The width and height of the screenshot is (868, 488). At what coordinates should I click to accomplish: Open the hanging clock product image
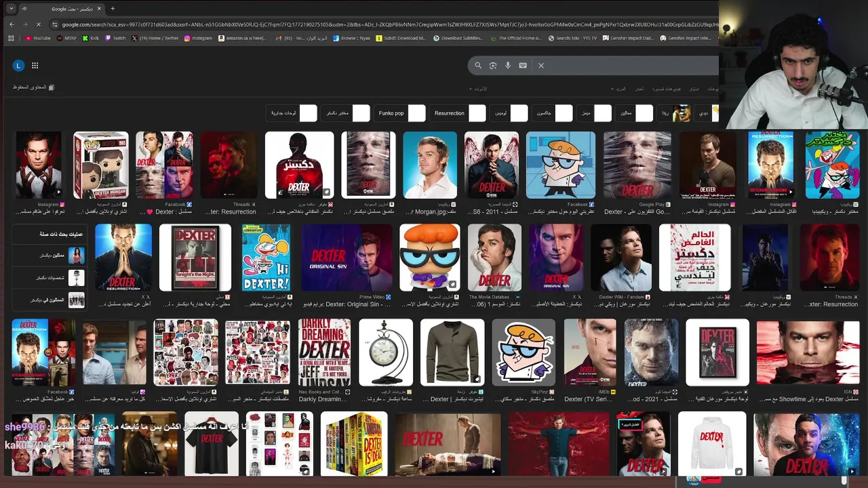click(x=385, y=352)
